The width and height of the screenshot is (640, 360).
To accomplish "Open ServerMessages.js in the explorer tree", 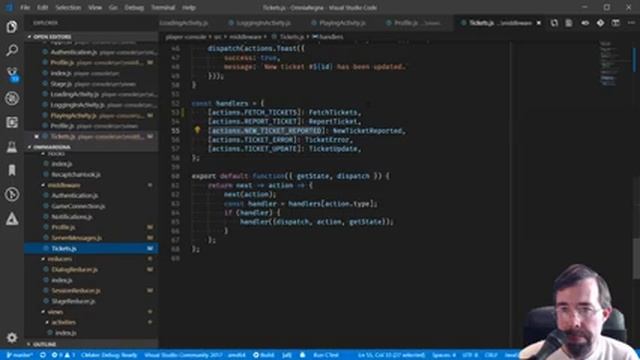I will 76,238.
